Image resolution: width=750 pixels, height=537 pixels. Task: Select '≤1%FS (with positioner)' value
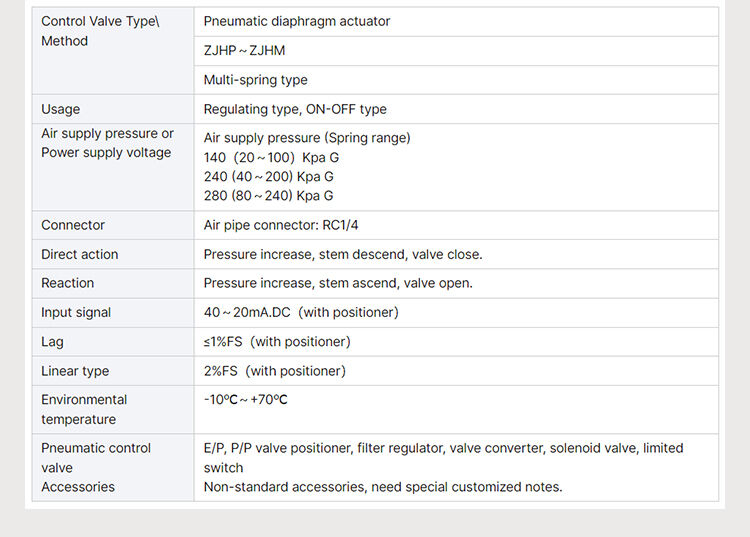click(x=277, y=341)
